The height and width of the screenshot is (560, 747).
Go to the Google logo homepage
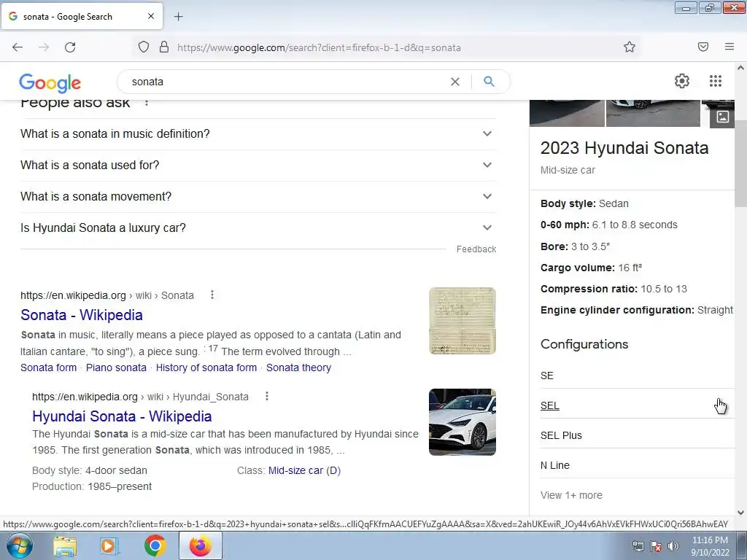click(50, 83)
